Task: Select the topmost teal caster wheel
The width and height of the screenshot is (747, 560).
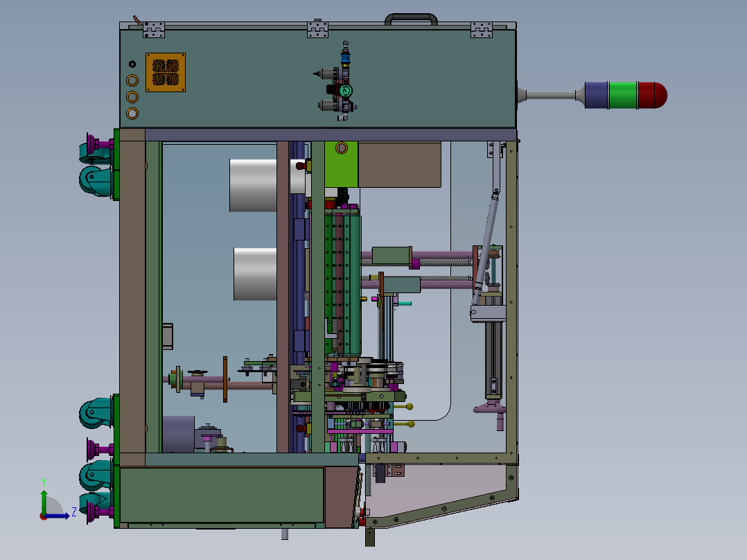Action: click(96, 152)
